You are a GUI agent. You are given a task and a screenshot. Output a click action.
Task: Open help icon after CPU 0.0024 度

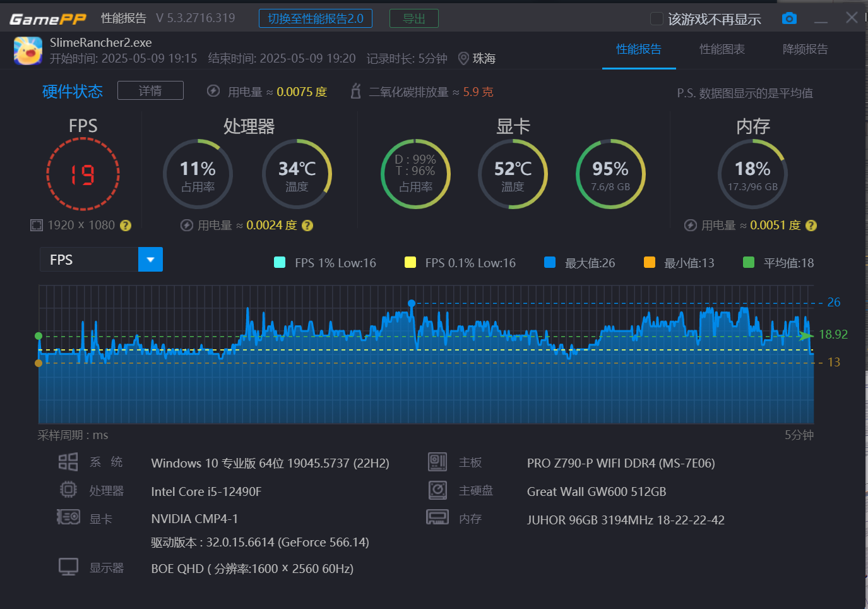pos(307,226)
